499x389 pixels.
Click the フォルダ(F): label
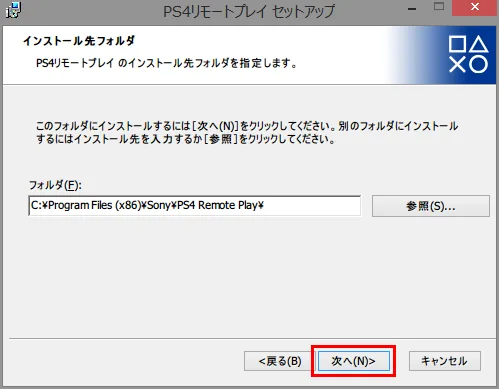tap(55, 185)
